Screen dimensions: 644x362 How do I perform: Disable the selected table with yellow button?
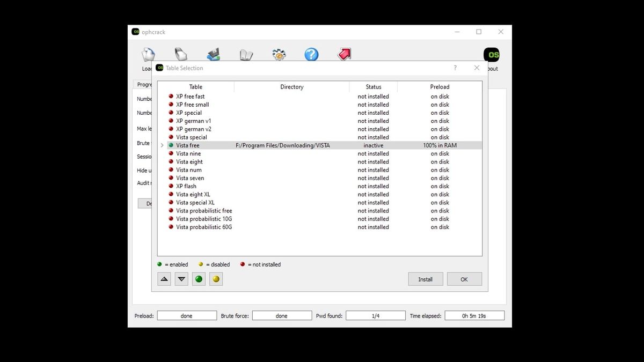216,278
